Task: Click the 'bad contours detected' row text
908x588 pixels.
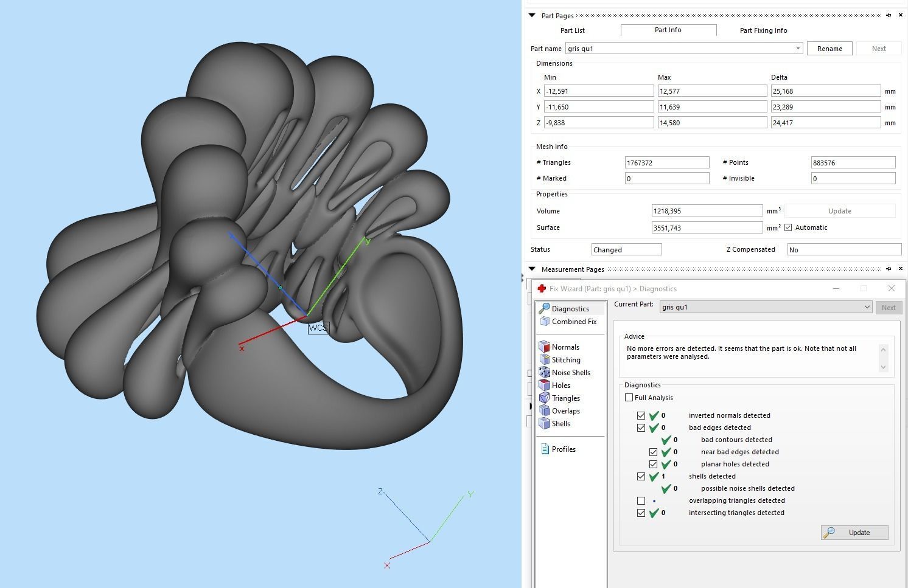Action: pyautogui.click(x=736, y=440)
